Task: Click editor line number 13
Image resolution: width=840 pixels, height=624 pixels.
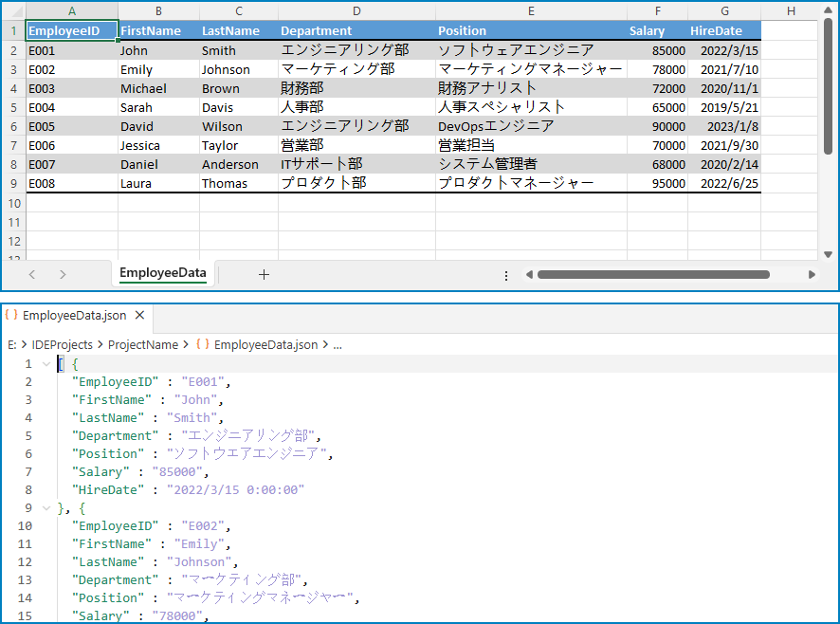Action: pyautogui.click(x=26, y=580)
